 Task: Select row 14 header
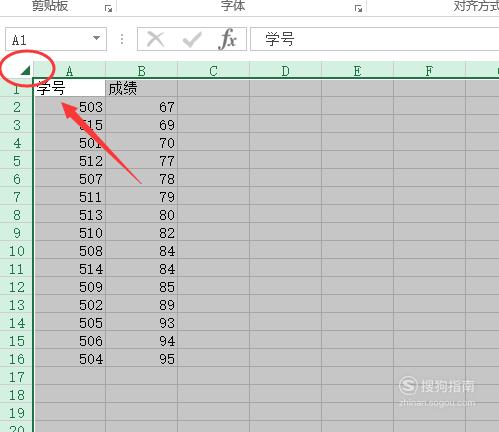pos(16,323)
